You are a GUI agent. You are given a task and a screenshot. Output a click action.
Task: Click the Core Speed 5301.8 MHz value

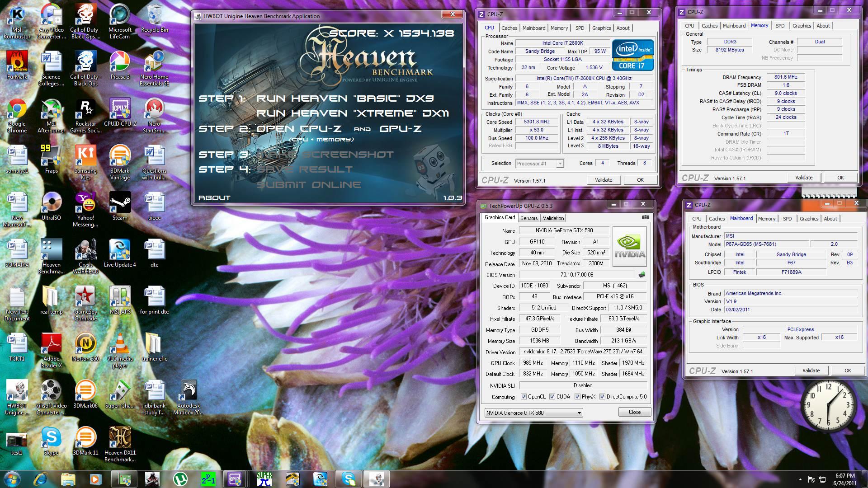[537, 122]
